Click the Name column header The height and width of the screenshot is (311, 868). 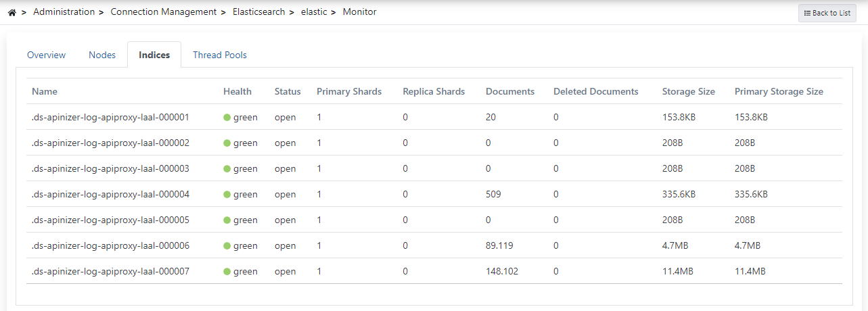click(x=45, y=91)
